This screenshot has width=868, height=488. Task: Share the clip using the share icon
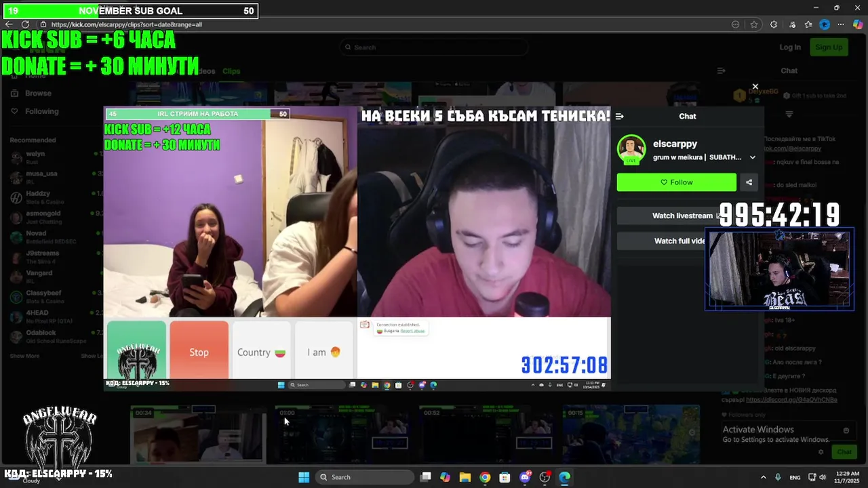point(749,182)
